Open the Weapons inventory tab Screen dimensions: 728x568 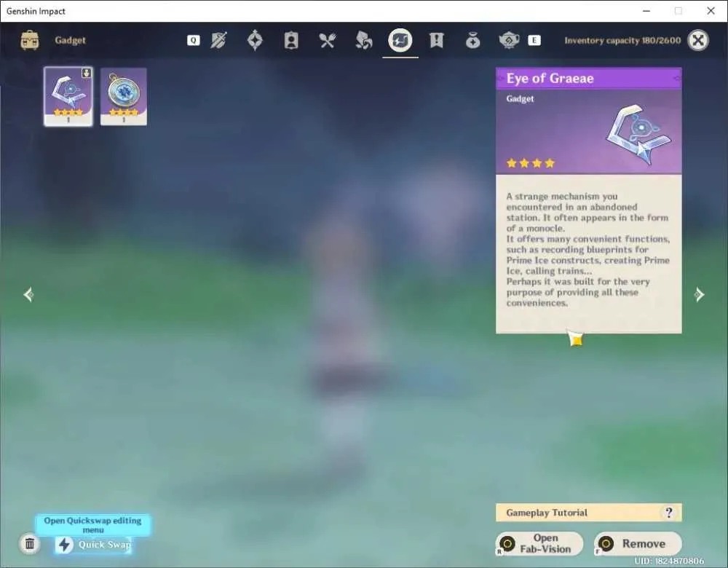(218, 40)
